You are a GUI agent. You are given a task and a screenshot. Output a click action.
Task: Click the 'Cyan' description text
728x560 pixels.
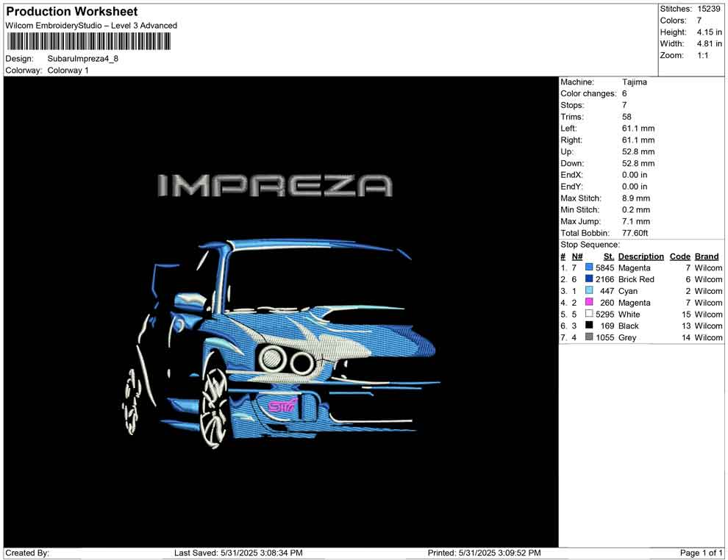(x=628, y=291)
